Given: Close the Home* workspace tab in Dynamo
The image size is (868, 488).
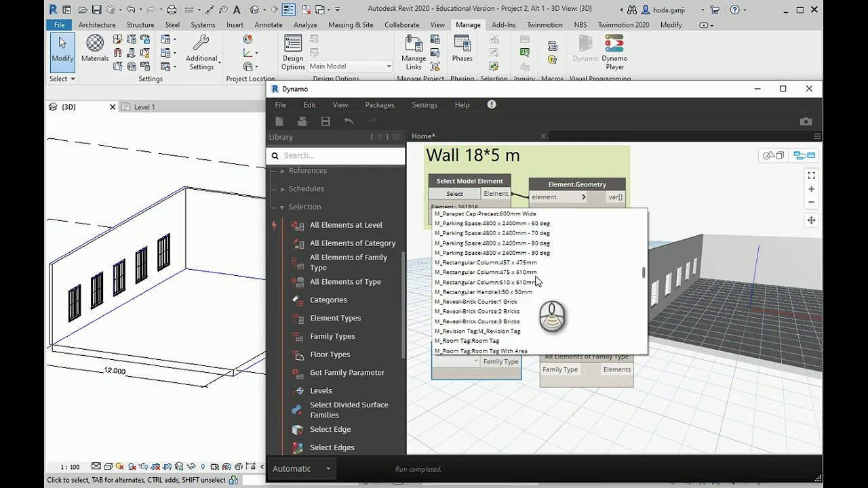Looking at the screenshot, I should coord(543,136).
